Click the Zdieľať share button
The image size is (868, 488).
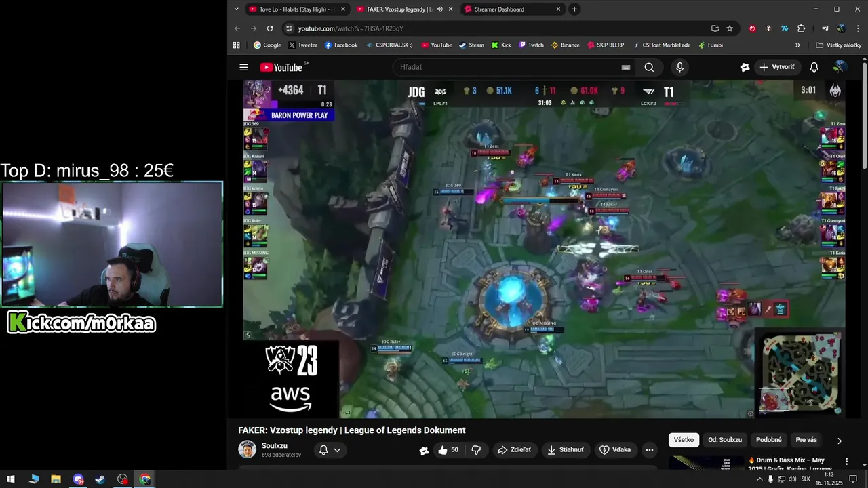click(x=514, y=449)
